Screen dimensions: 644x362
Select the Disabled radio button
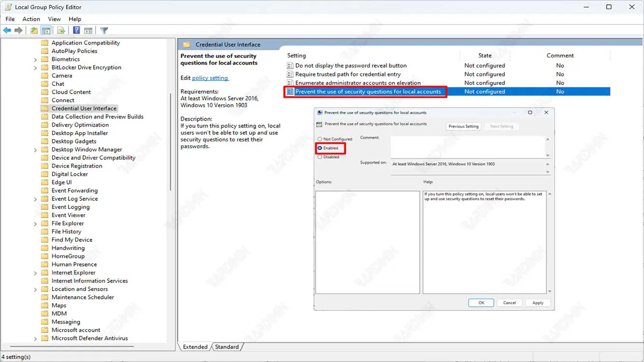tap(320, 157)
